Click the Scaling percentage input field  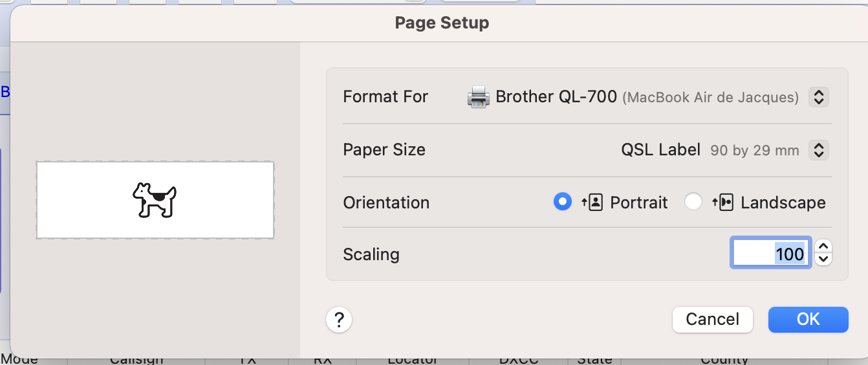[x=770, y=253]
